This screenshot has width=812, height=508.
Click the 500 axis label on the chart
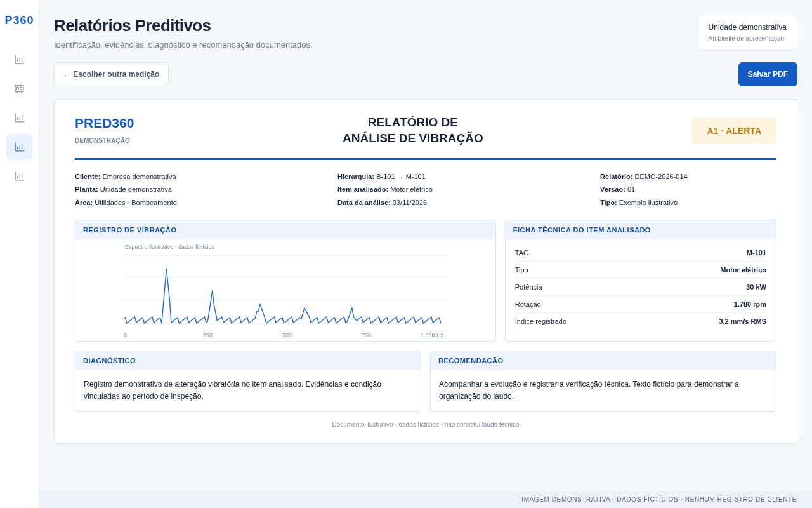click(x=287, y=335)
